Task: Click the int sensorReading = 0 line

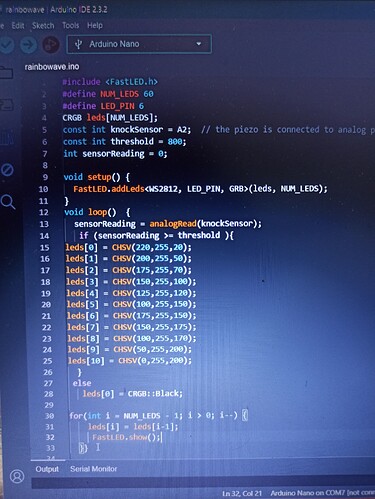Action: (115, 154)
